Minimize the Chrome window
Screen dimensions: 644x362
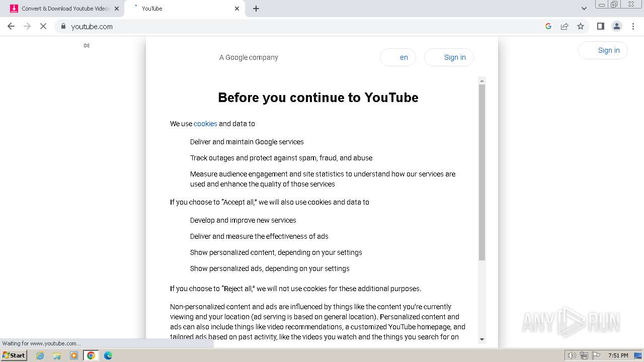point(602,4)
